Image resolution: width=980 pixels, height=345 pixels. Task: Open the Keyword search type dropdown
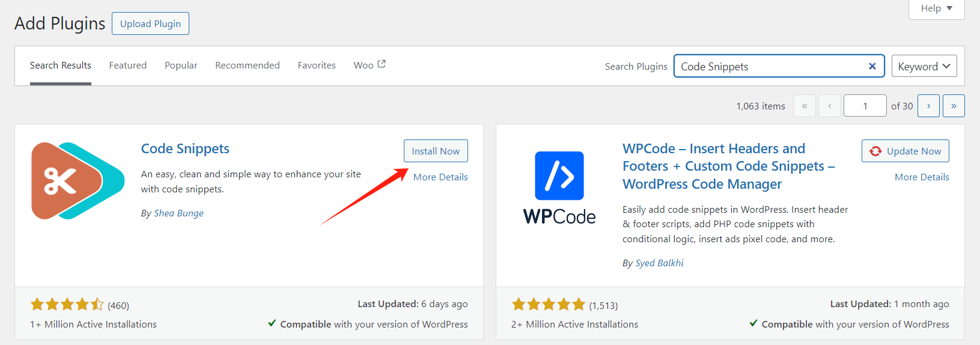924,66
